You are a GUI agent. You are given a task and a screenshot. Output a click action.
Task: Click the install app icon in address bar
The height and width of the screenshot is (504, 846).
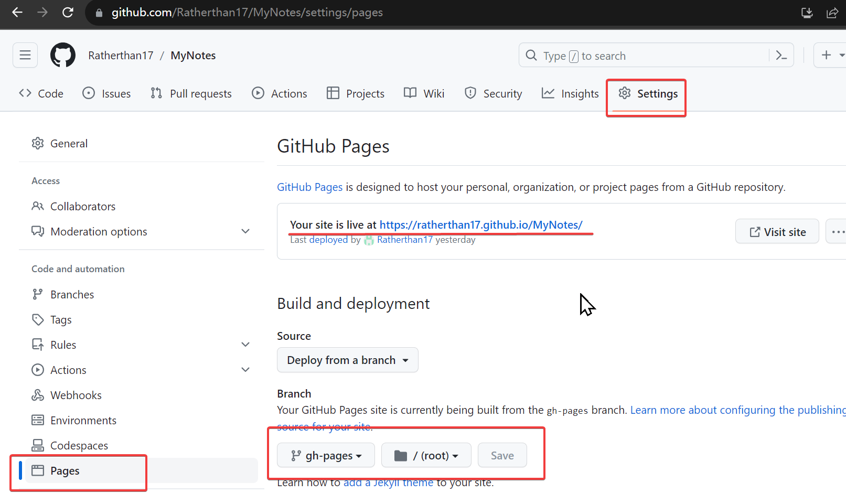click(807, 13)
